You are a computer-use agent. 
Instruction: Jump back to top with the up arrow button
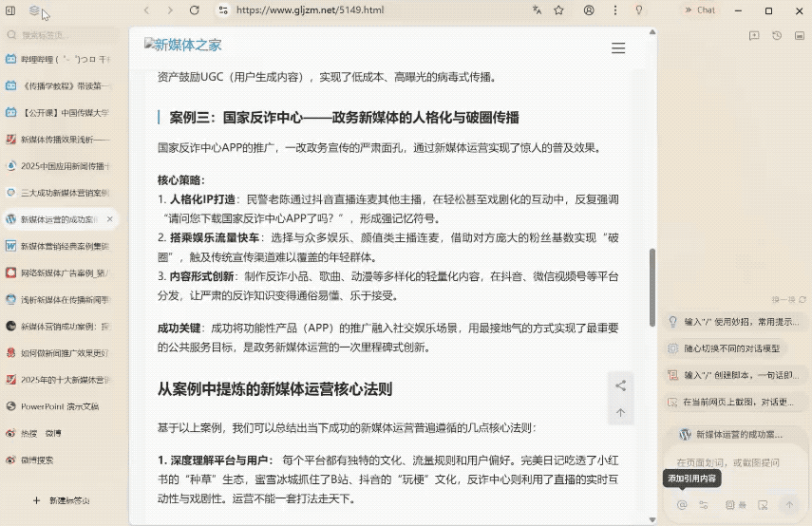620,413
